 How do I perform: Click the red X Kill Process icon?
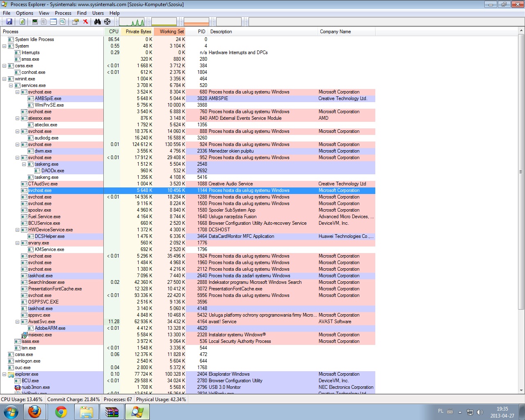click(85, 22)
